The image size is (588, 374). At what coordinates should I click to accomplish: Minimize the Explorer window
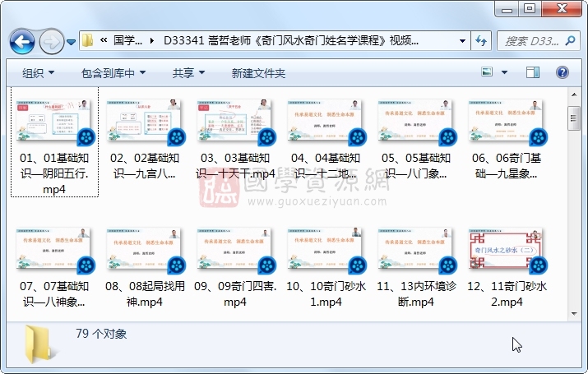click(x=507, y=9)
